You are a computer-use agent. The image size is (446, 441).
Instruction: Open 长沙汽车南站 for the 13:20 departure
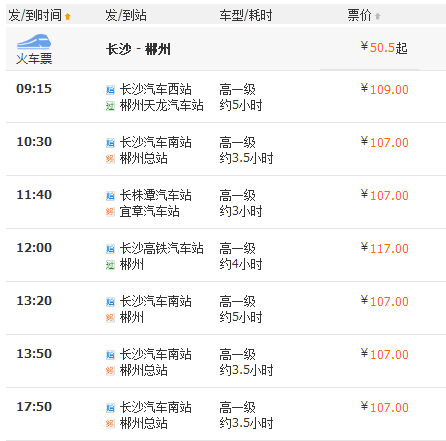[x=156, y=301]
